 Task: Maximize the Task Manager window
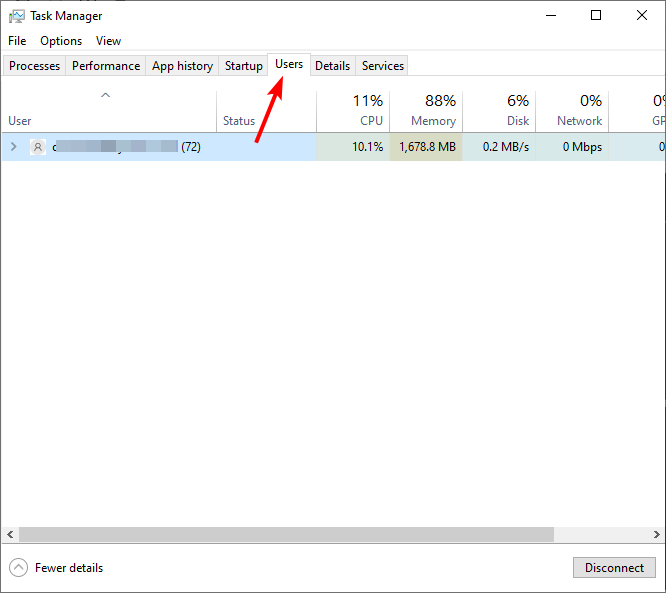[x=596, y=16]
